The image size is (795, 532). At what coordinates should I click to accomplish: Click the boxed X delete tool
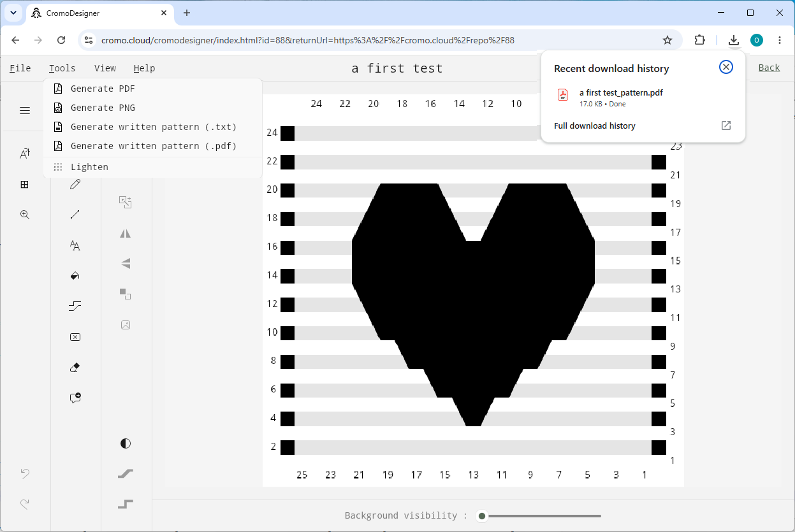[x=75, y=337]
